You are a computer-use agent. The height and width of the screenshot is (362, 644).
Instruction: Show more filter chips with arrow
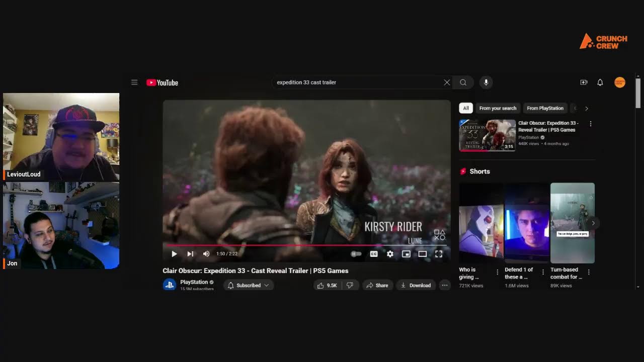[x=587, y=108]
